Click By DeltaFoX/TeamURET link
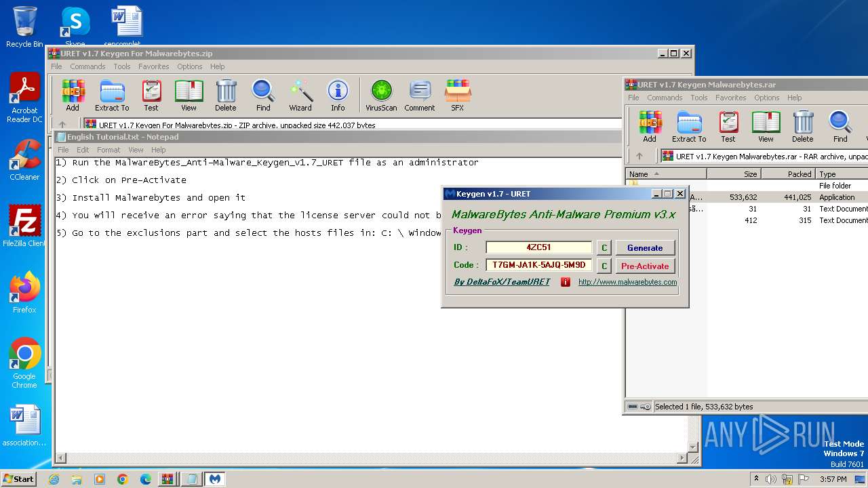The height and width of the screenshot is (488, 868). 502,282
